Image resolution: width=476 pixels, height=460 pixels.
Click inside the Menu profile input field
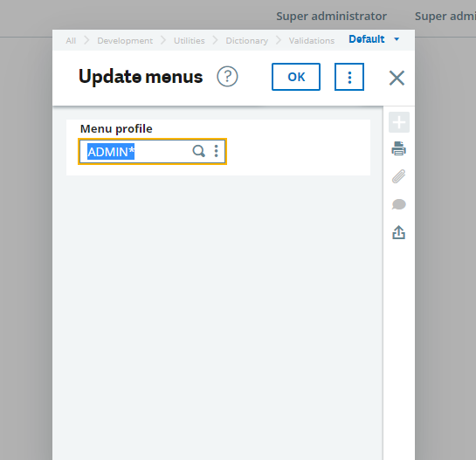click(152, 151)
